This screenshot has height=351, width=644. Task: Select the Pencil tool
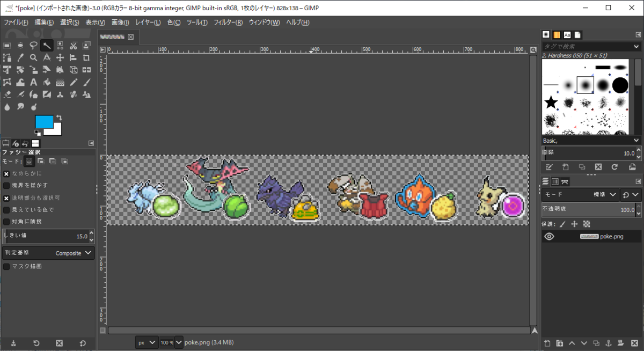(x=74, y=82)
